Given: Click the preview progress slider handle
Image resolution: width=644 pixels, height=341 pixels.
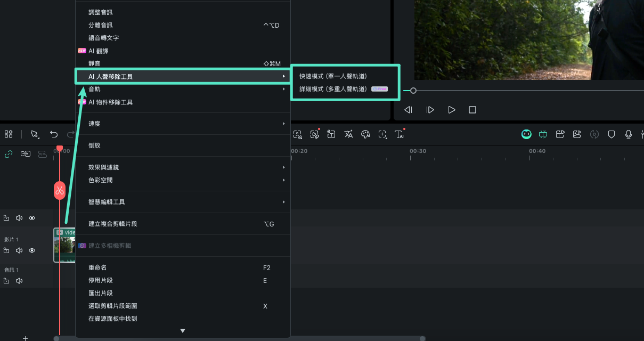Looking at the screenshot, I should 413,91.
